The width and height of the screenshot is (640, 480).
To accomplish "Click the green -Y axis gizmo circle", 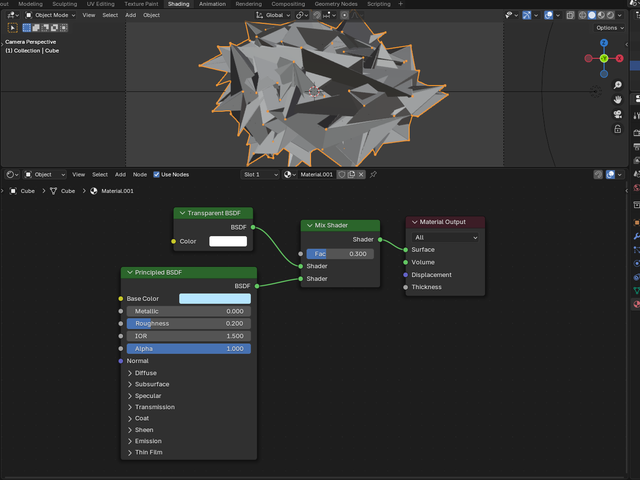I will 604,58.
